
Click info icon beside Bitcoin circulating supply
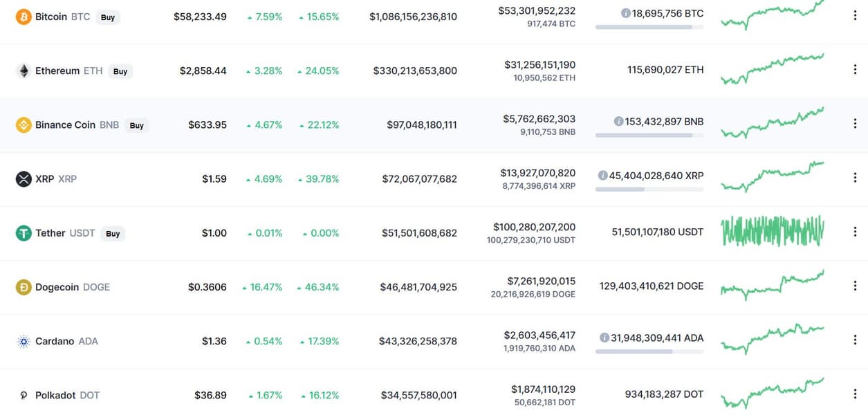coord(625,13)
